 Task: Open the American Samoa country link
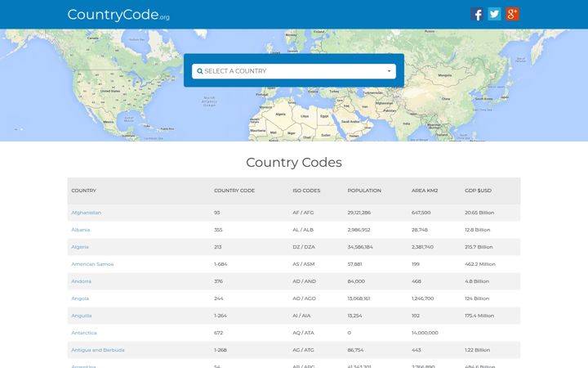click(92, 264)
